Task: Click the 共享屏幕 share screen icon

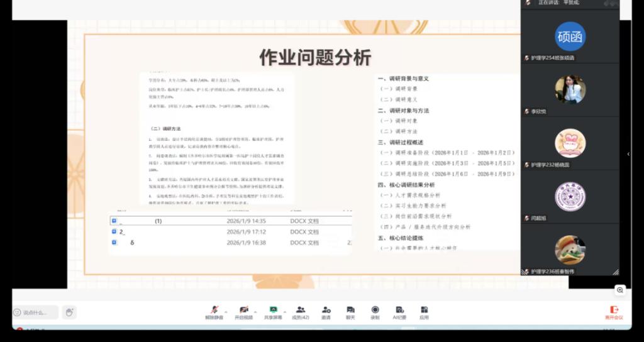Action: tap(273, 311)
